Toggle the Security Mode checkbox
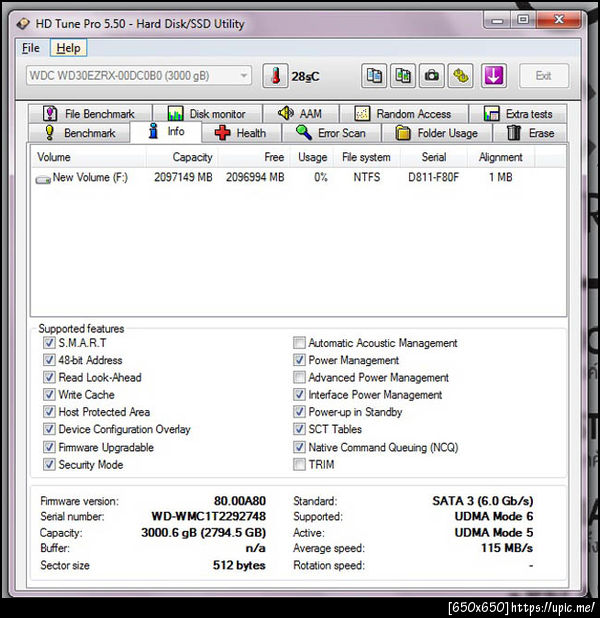Screen dimensions: 600x618 click(x=49, y=464)
